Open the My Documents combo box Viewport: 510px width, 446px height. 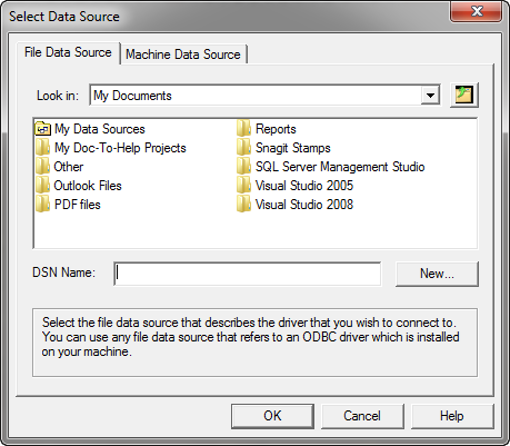[x=265, y=96]
